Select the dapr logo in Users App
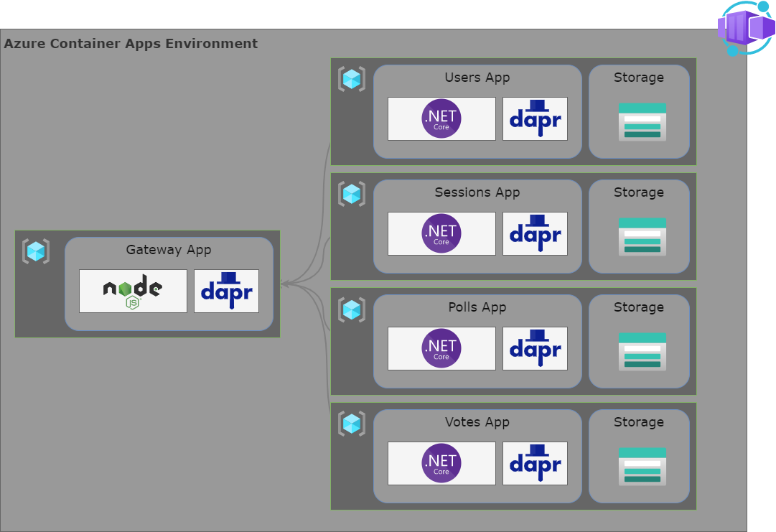 pos(535,118)
